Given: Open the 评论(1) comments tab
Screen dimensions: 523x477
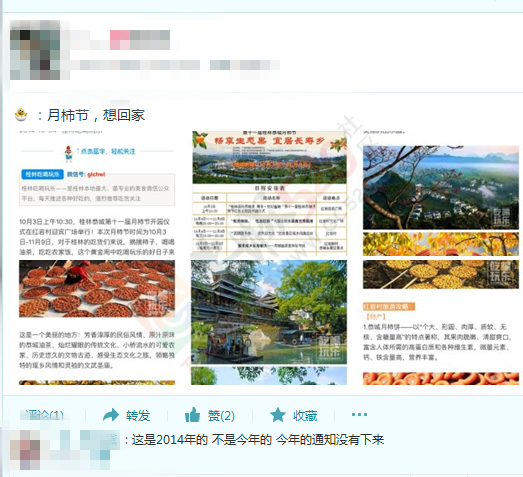Looking at the screenshot, I should pyautogui.click(x=44, y=415).
